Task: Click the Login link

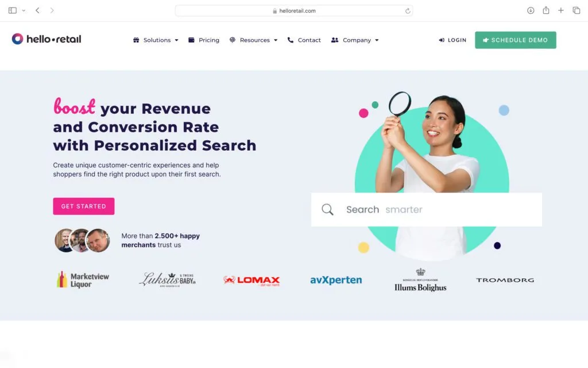Action: tap(452, 40)
